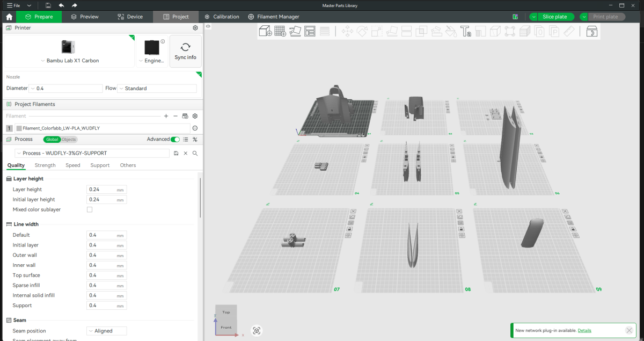The height and width of the screenshot is (341, 644).
Task: Open the Filament Manager tab
Action: [x=274, y=17]
